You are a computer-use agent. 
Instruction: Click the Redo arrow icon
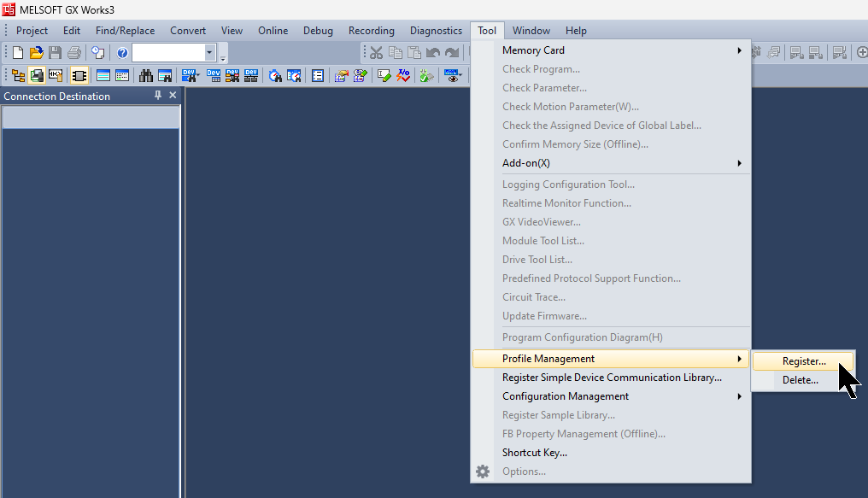[452, 53]
